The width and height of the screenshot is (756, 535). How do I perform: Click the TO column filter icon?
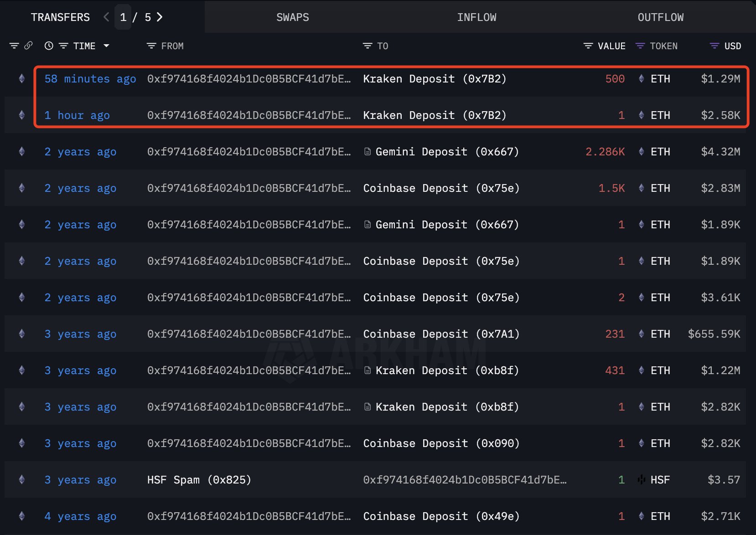click(x=368, y=46)
